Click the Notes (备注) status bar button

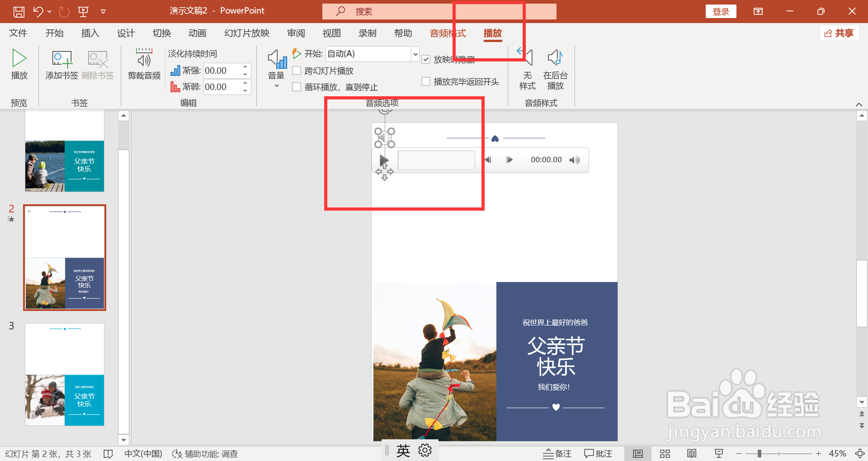[557, 453]
